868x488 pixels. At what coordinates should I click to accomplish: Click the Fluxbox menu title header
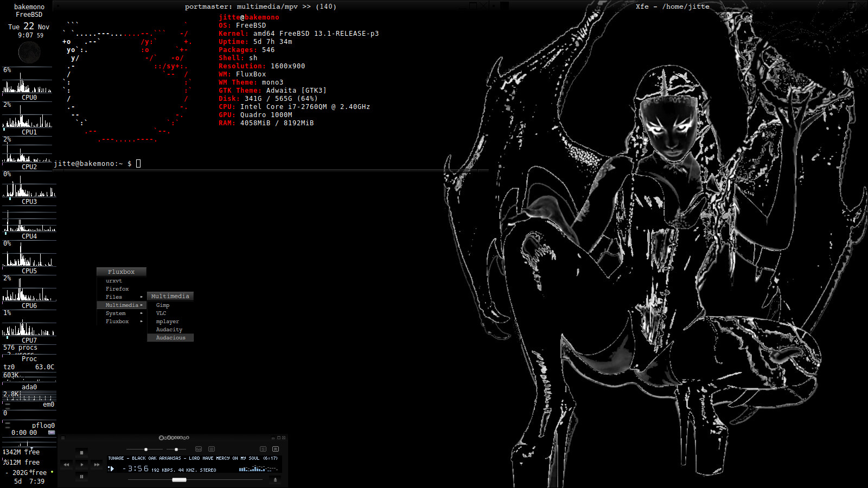tap(122, 272)
